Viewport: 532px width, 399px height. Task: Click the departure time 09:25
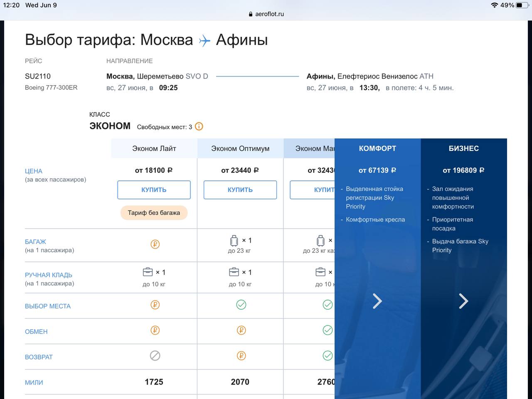pos(168,88)
